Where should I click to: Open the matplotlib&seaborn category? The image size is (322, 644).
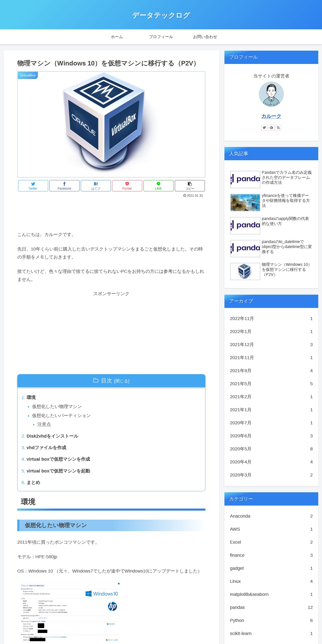pos(271,594)
